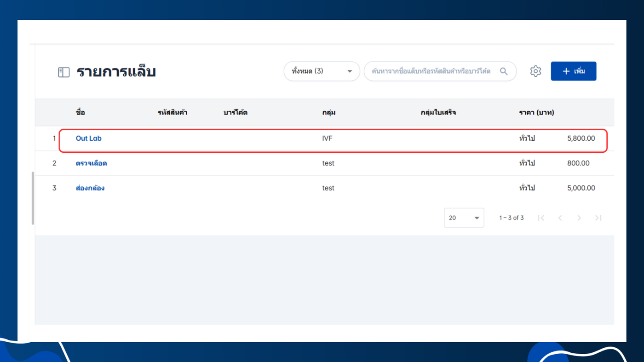Click the 1 – 3 of 3 pagination text
This screenshot has height=362, width=644.
(512, 218)
